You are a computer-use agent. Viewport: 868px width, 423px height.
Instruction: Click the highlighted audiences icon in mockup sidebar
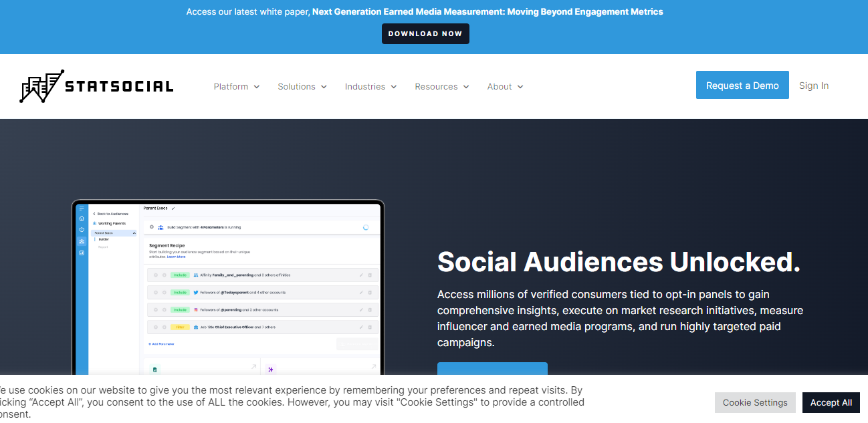coord(82,241)
